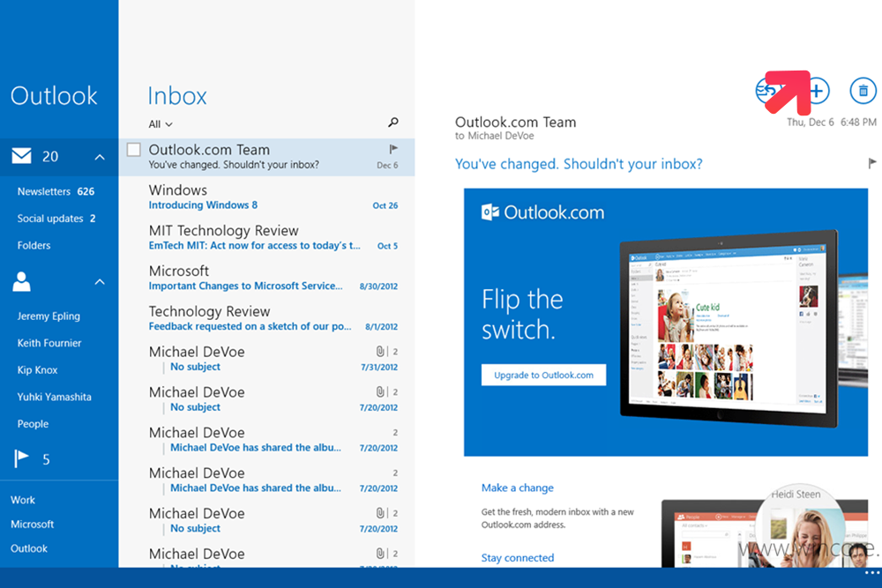Open the Windows message Introducing Windows 8
The width and height of the screenshot is (882, 588).
click(266, 197)
